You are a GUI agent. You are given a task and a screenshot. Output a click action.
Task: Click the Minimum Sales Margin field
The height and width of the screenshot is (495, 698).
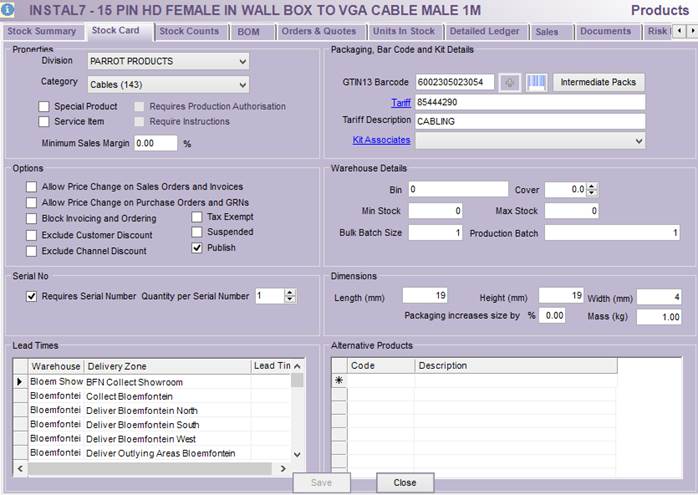click(156, 143)
